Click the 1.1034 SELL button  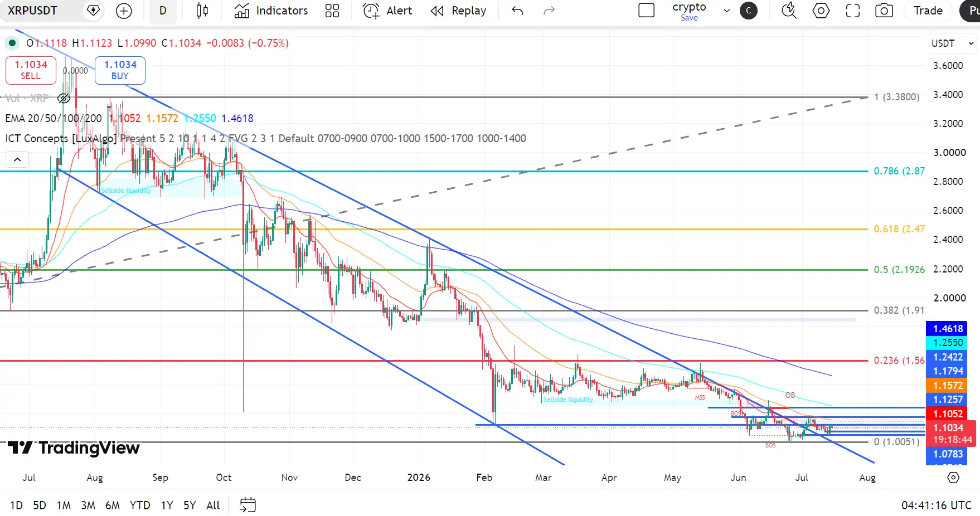[x=31, y=70]
